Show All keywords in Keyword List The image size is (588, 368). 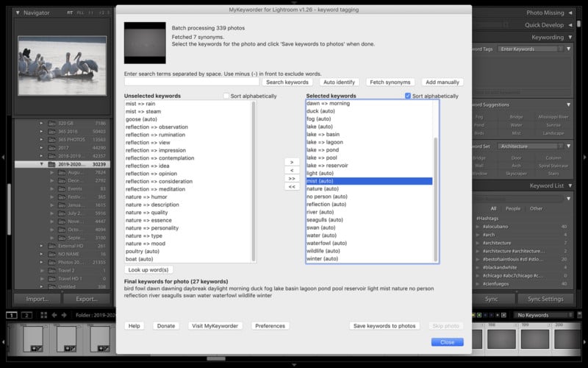493,209
